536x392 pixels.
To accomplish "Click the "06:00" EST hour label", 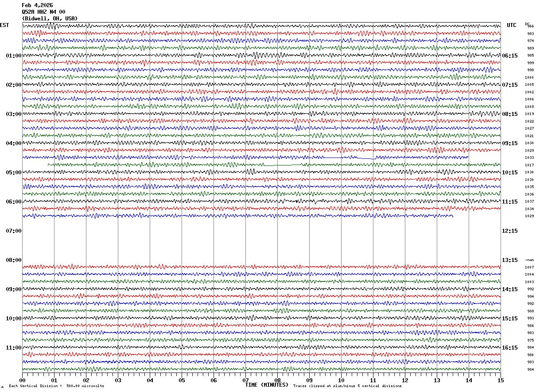I will tap(13, 202).
